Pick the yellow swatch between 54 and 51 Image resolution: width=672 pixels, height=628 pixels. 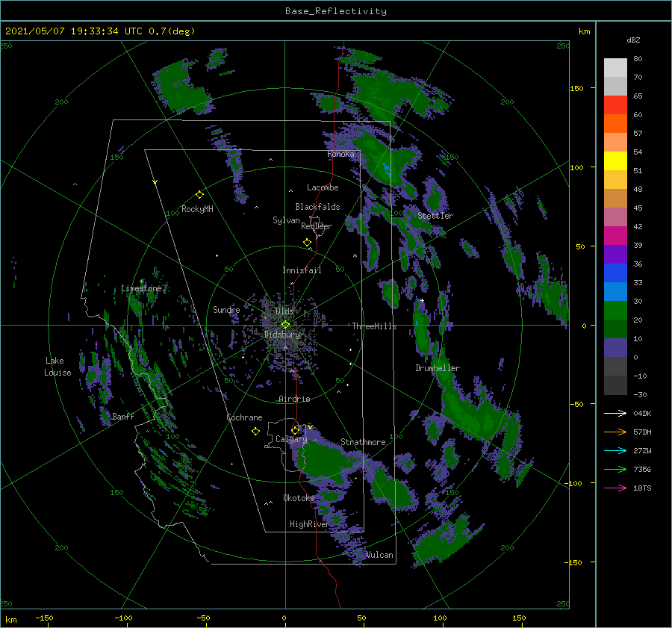(615, 161)
